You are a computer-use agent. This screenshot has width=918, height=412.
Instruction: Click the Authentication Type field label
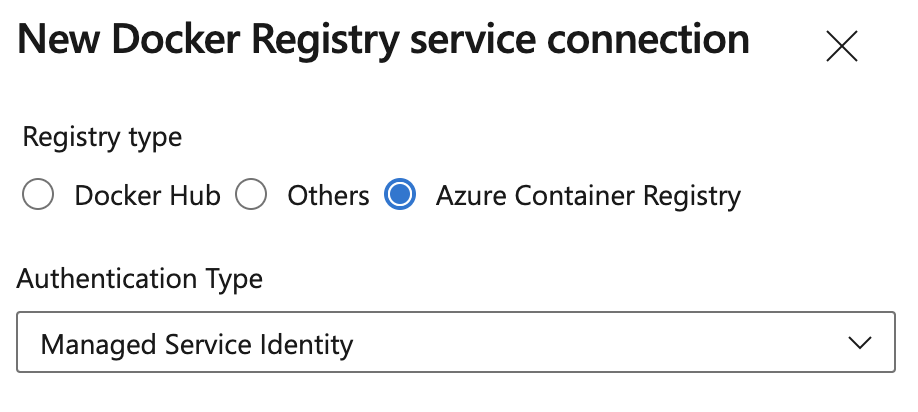click(x=140, y=279)
